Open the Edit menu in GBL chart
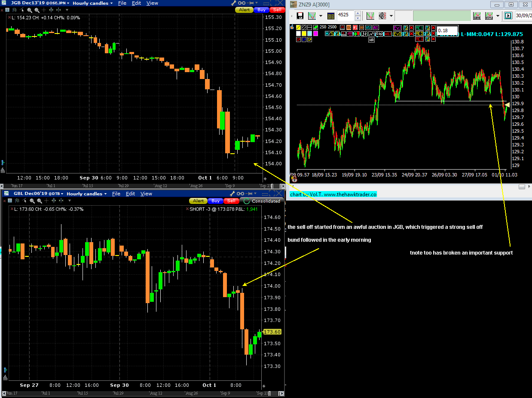Image resolution: width=532 pixels, height=398 pixels. pyautogui.click(x=131, y=194)
